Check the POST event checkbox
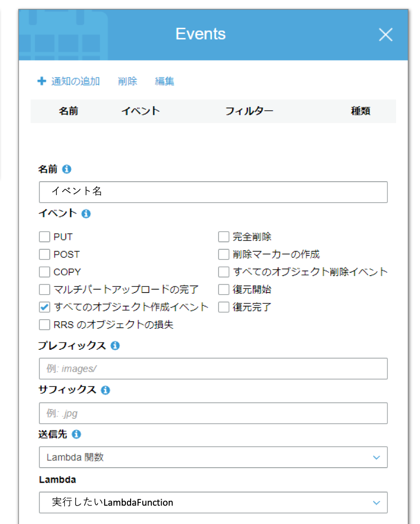Viewport: 420px width, 524px height. [45, 254]
